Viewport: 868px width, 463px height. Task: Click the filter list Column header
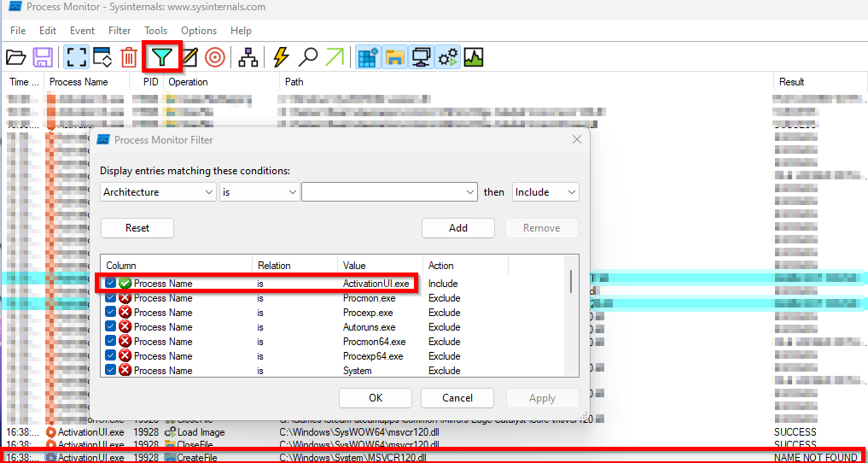coord(121,266)
